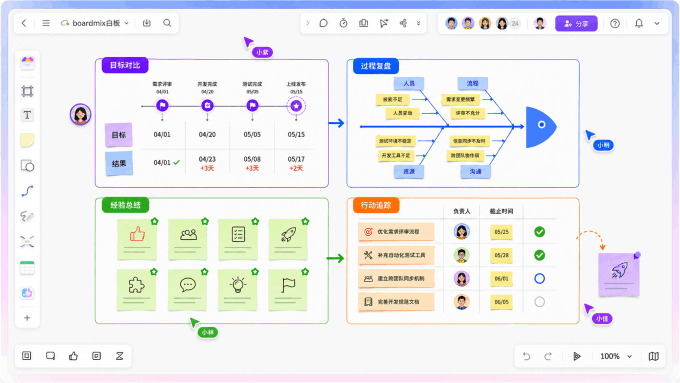The image size is (680, 383).
Task: Click the undo arrow
Action: tap(526, 356)
